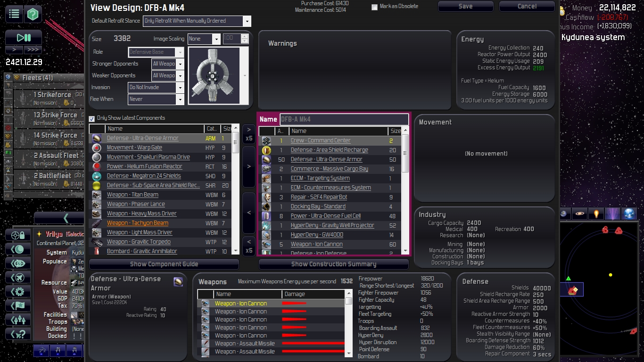Click the Area Shield Recharge component icon

pyautogui.click(x=266, y=150)
